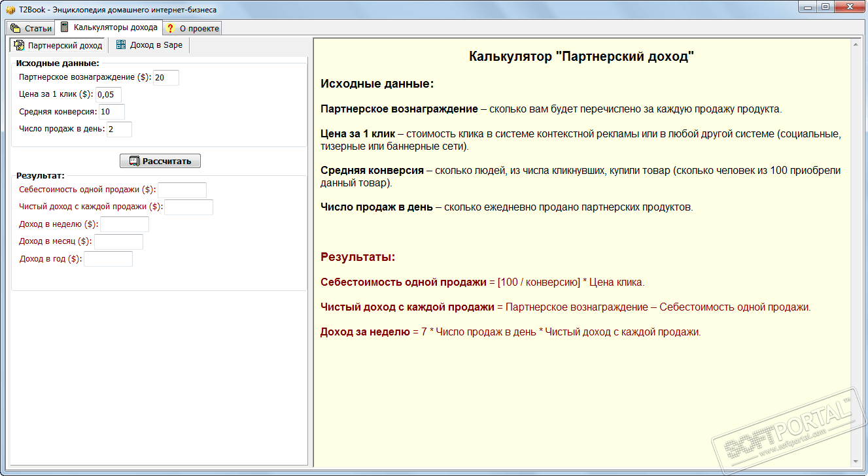Select the Число продаж в день field
The width and height of the screenshot is (868, 476).
119,129
